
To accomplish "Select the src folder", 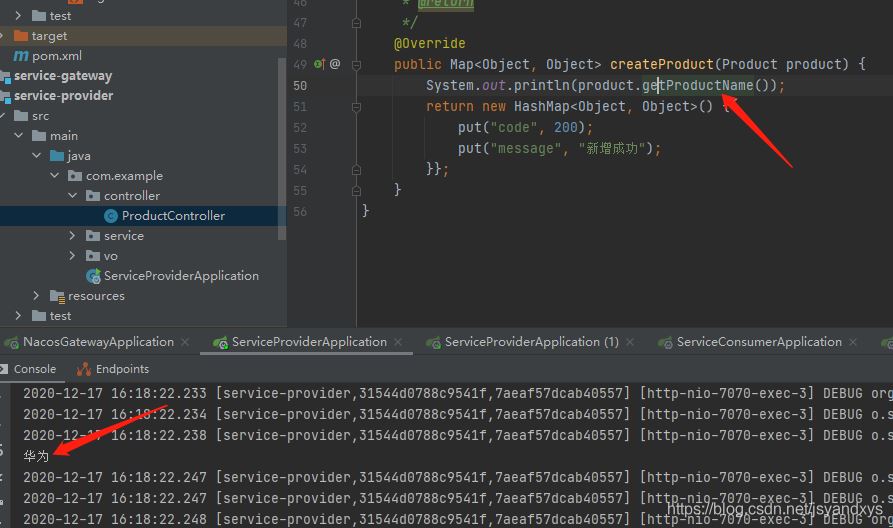I will tap(40, 116).
